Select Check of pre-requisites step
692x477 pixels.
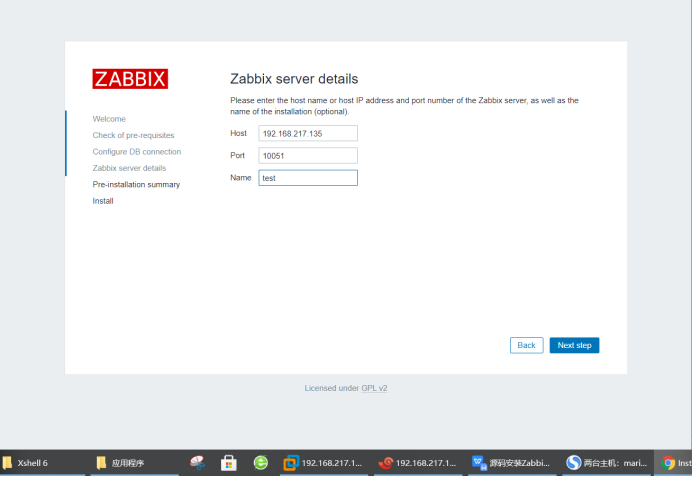coord(133,135)
